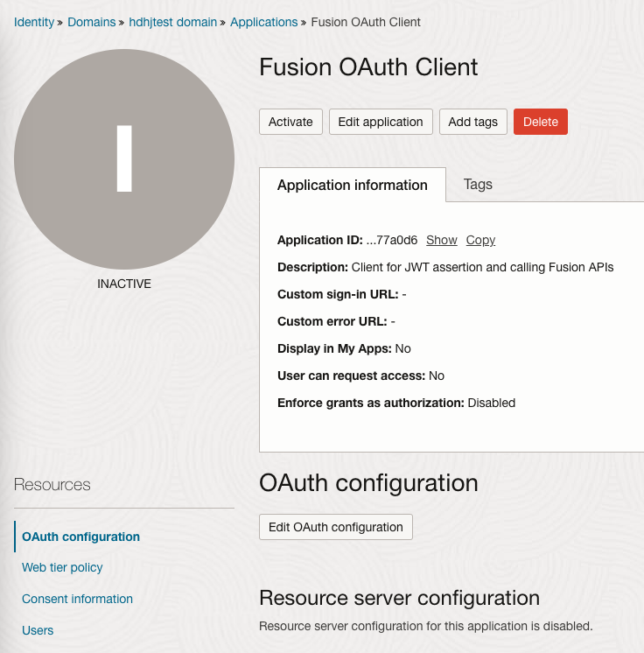Click the Description text about JWT assertion
Screen dimensions: 644x653
coord(445,267)
